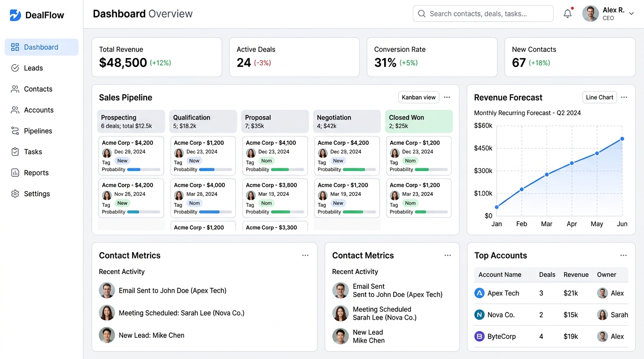Click the ByteCorp $19k revenue cell
This screenshot has height=359, width=644.
[571, 336]
